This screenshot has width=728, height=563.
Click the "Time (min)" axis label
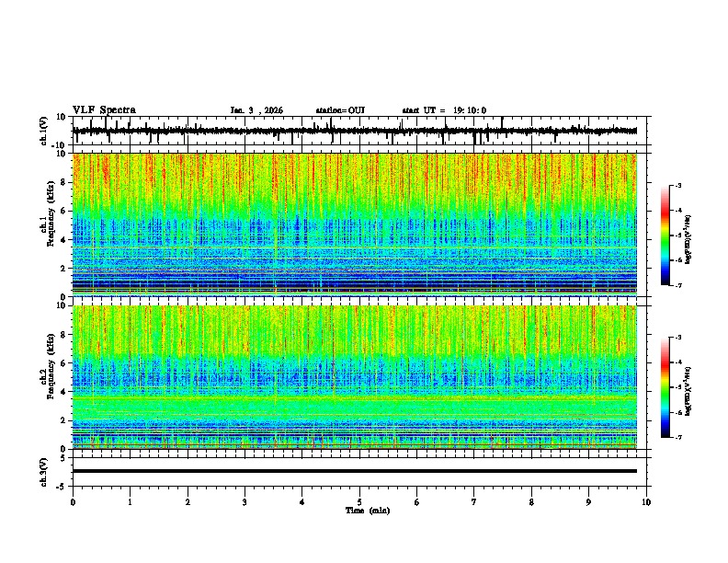[x=368, y=511]
